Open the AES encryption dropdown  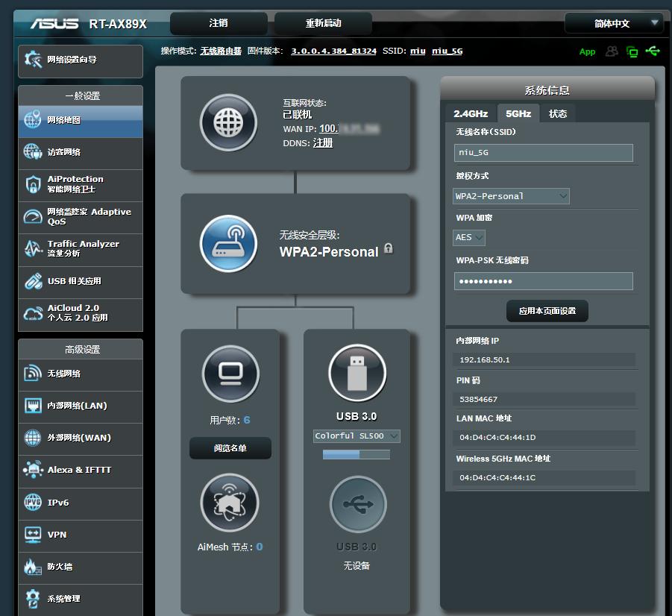(x=469, y=237)
